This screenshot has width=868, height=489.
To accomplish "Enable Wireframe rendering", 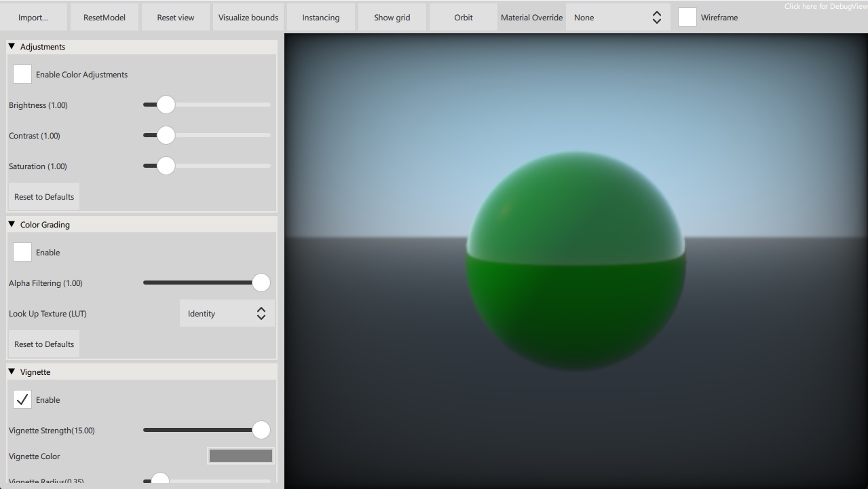I will 687,17.
